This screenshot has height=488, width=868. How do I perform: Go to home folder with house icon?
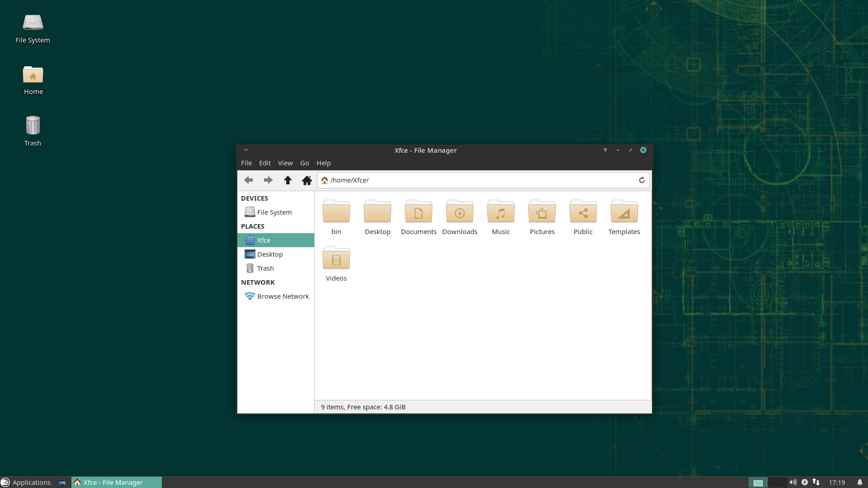pyautogui.click(x=307, y=180)
